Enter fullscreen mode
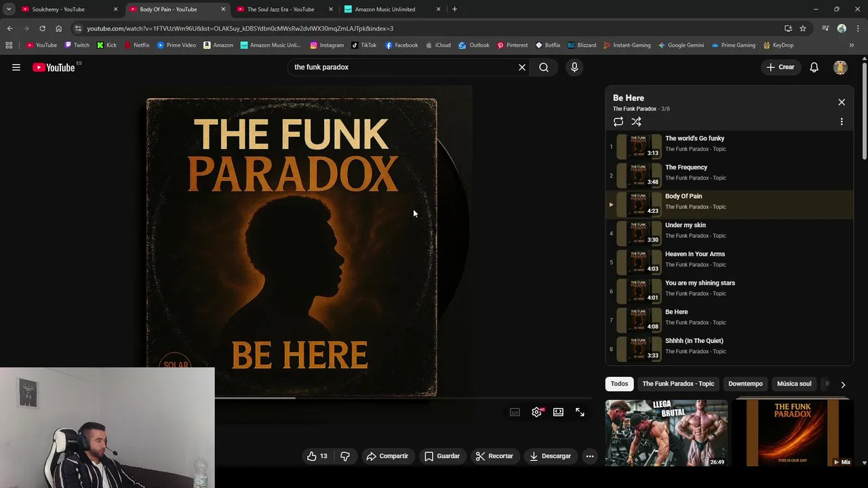 [x=580, y=412]
